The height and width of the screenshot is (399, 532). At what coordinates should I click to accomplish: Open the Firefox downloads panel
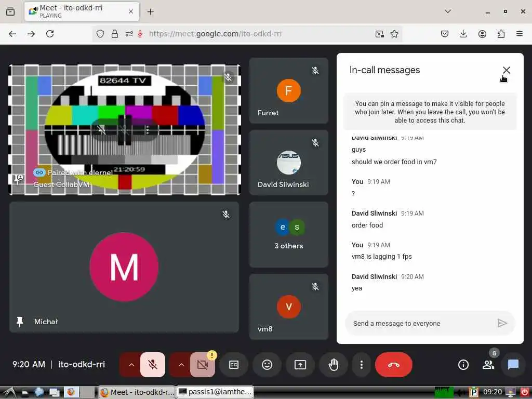463,34
